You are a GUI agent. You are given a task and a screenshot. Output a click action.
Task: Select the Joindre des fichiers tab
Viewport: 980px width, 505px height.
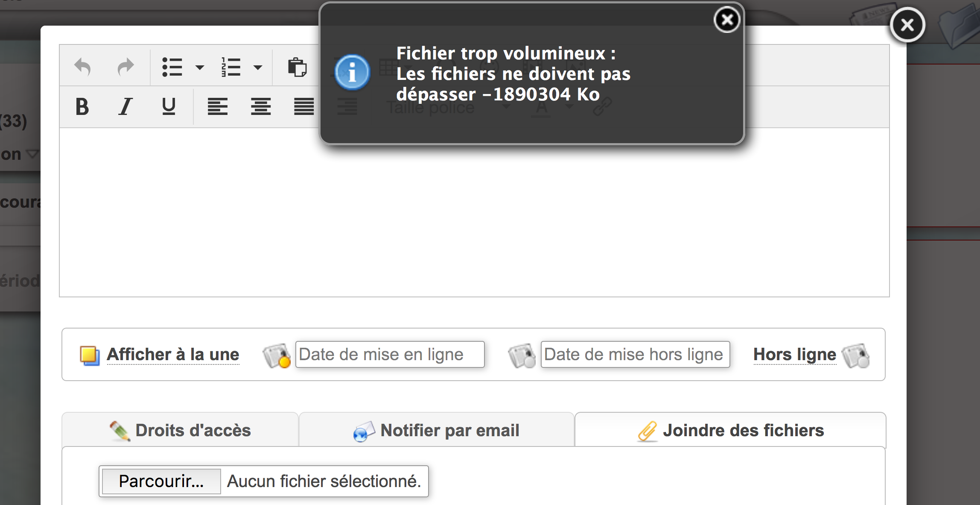[x=730, y=430]
